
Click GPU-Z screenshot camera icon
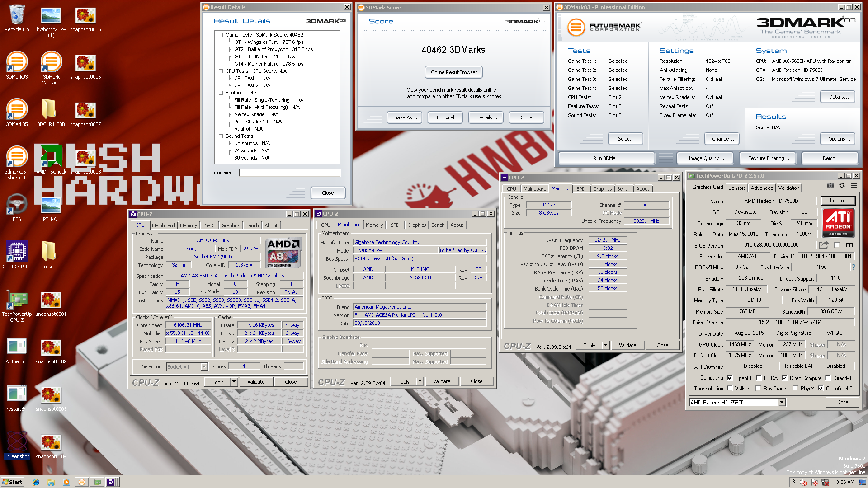tap(830, 186)
